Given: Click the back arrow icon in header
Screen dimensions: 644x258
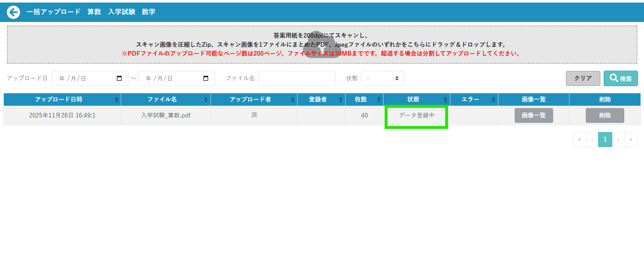Looking at the screenshot, I should (x=13, y=12).
